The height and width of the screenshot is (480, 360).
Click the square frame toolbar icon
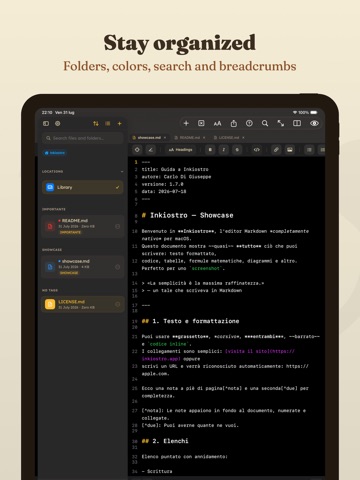(x=201, y=123)
